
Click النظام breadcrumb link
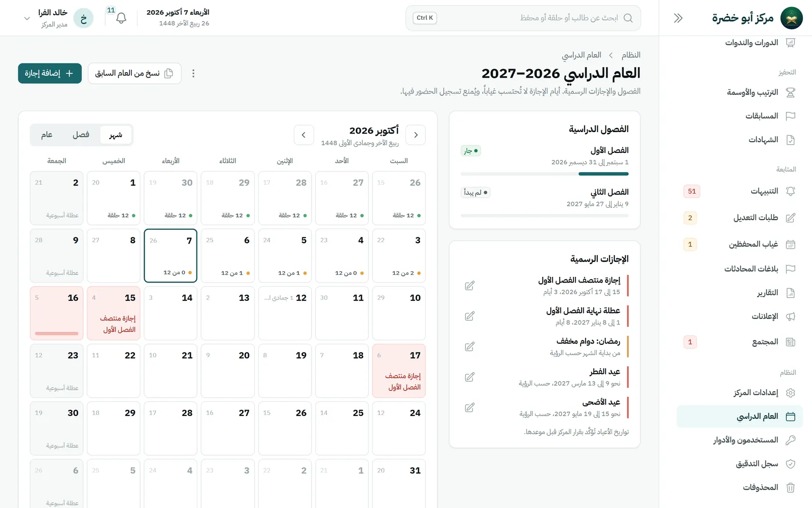tap(631, 55)
